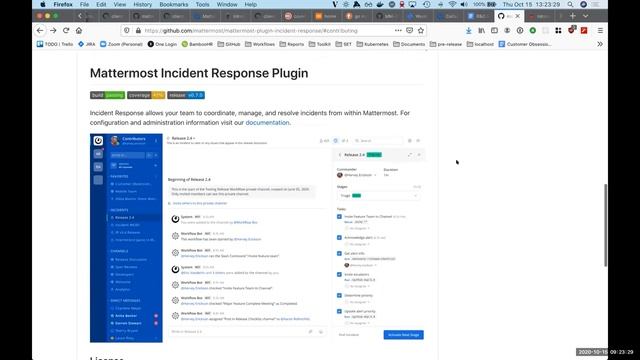This screenshot has height=360, width=640.
Task: Go forward with the forward arrow
Action: click(53, 31)
